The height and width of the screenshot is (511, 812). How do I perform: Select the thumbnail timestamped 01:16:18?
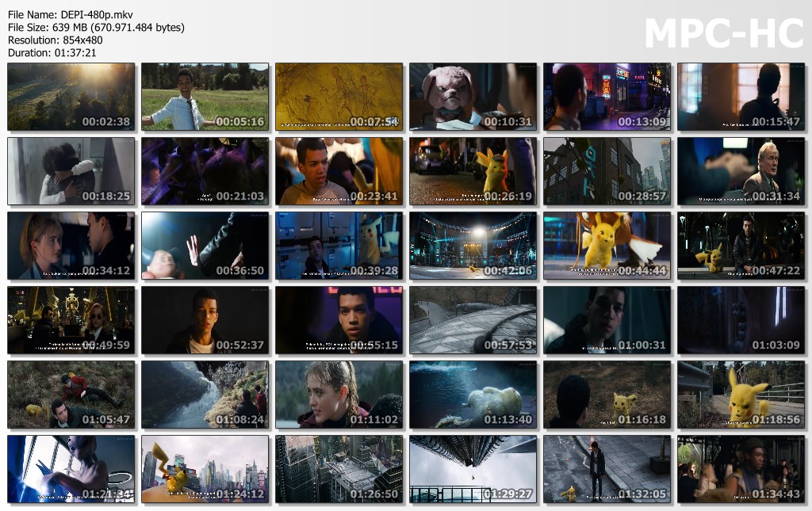[607, 395]
